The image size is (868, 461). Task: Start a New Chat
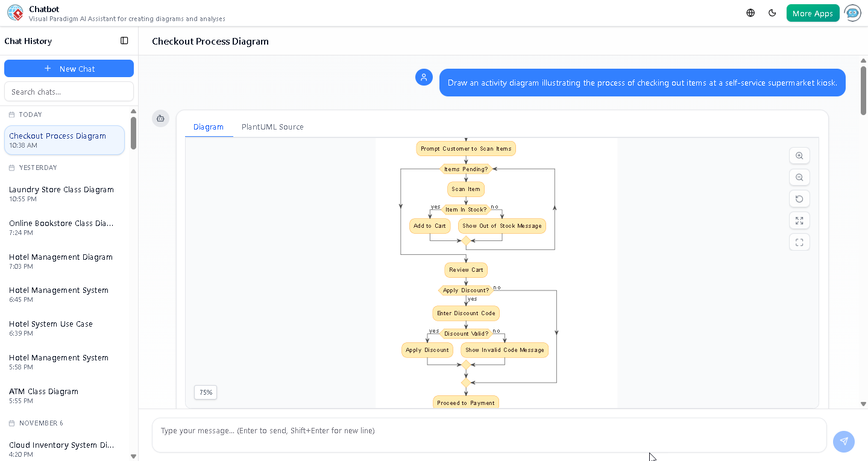click(x=69, y=68)
